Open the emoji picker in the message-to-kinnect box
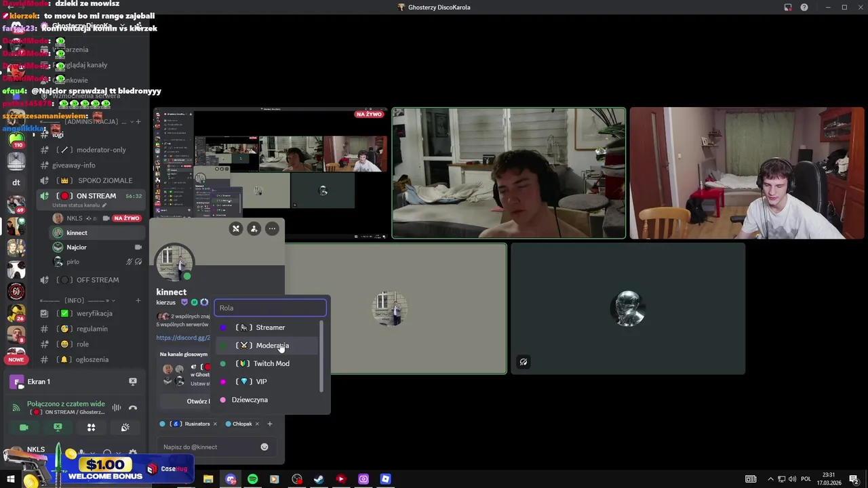The width and height of the screenshot is (868, 488). 264,447
